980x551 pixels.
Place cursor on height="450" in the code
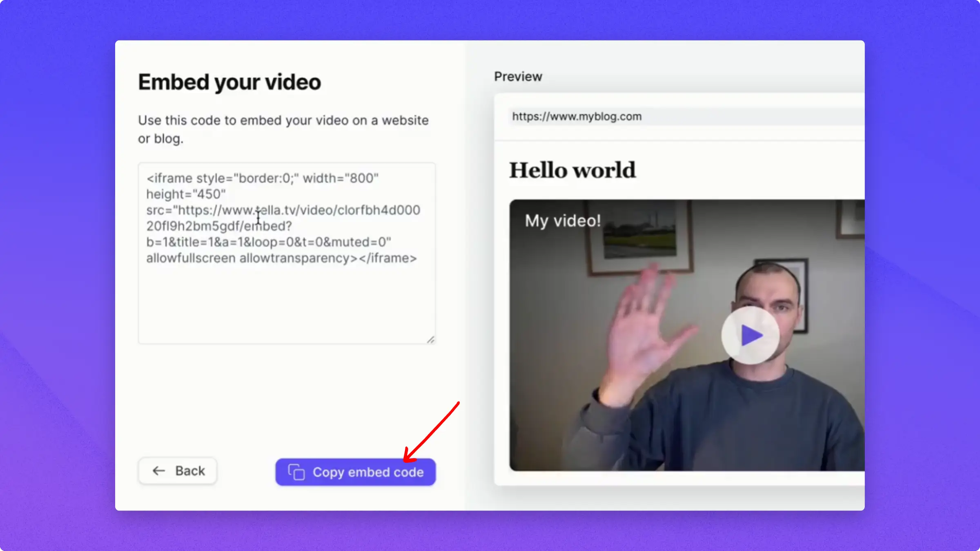pyautogui.click(x=186, y=194)
